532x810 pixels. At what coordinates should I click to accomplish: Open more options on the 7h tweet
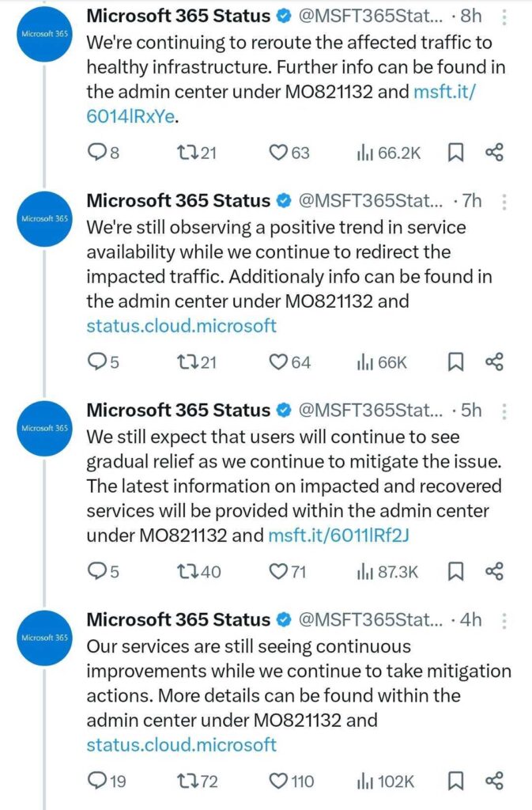(506, 202)
